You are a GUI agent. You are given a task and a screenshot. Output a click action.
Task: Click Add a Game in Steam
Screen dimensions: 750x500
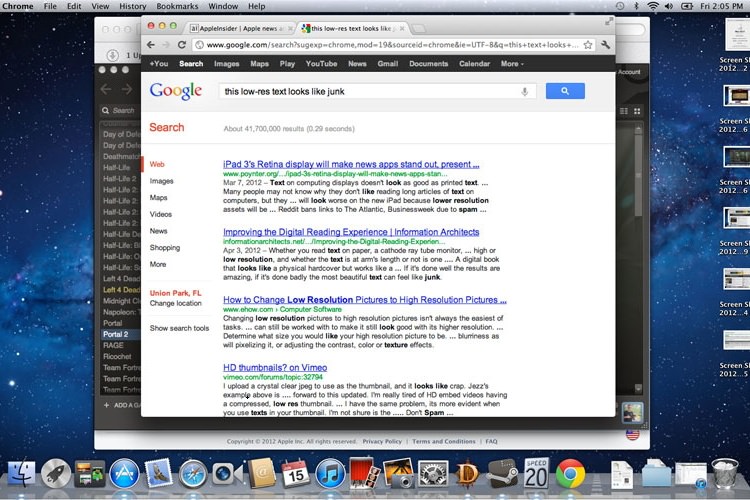[x=122, y=405]
